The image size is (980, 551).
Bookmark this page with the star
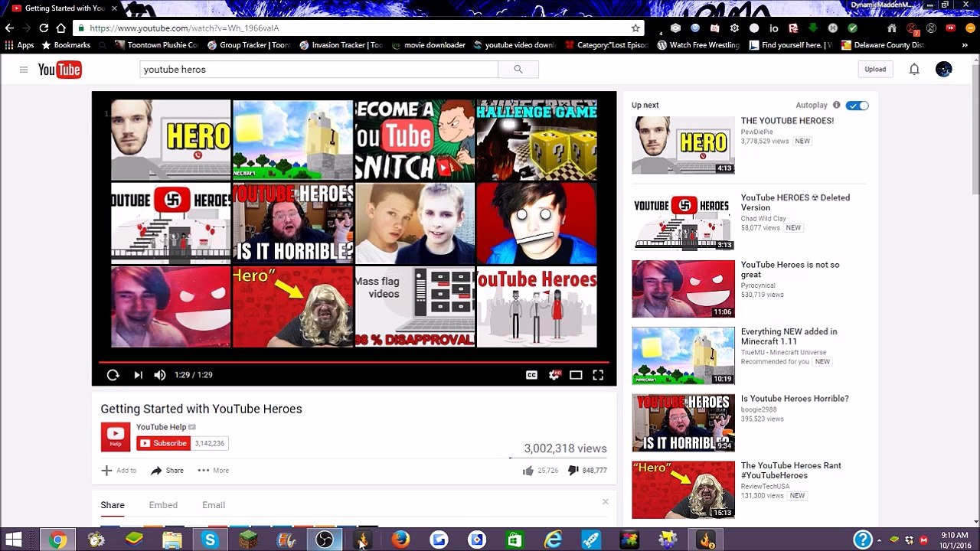[x=635, y=28]
